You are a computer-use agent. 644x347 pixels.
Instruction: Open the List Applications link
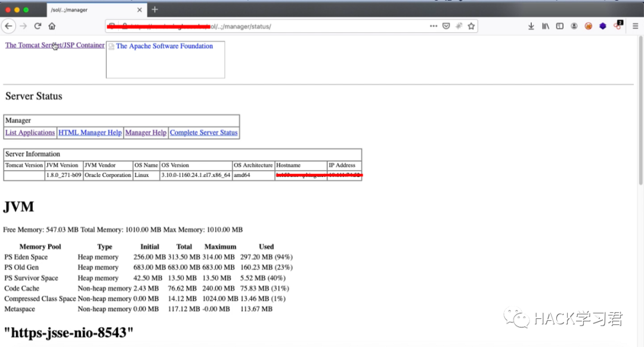(30, 132)
